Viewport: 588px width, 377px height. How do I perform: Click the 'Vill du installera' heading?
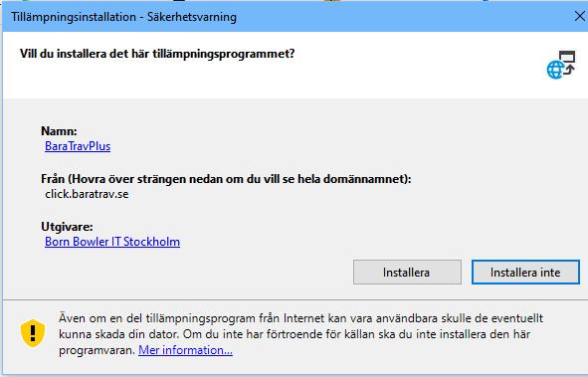[x=157, y=54]
